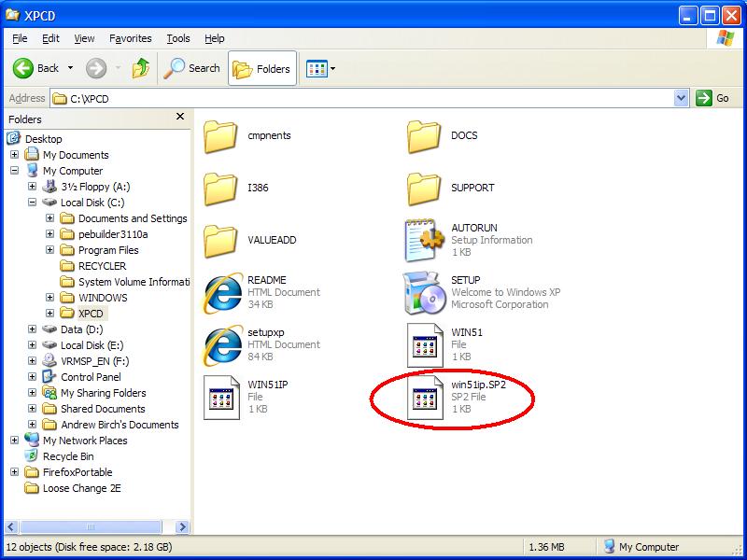Select the SETUP installer icon
This screenshot has height=560, width=747.
(423, 293)
